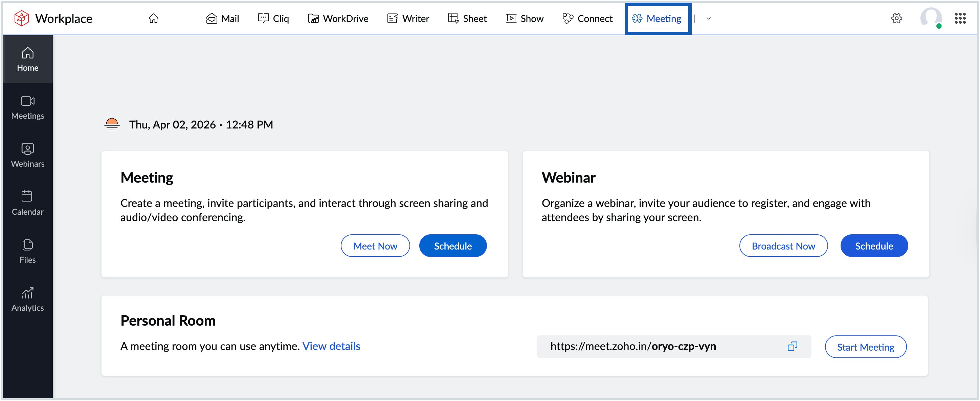Select the highlighted Meeting app tab
Image resolution: width=980 pixels, height=401 pixels.
coord(658,18)
